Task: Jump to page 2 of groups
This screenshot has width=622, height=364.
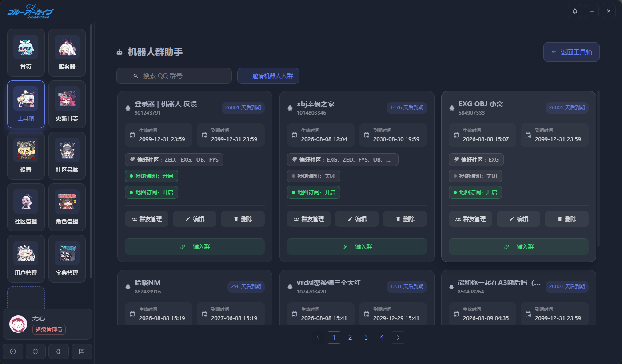Action: click(x=350, y=337)
